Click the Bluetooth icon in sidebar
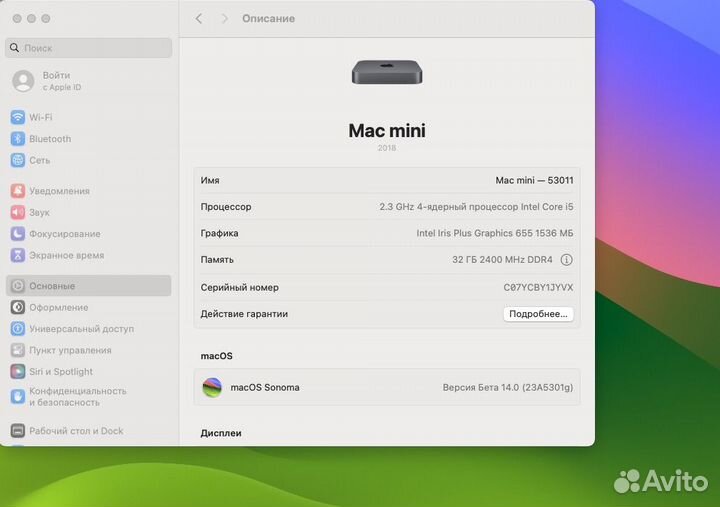 [x=17, y=139]
